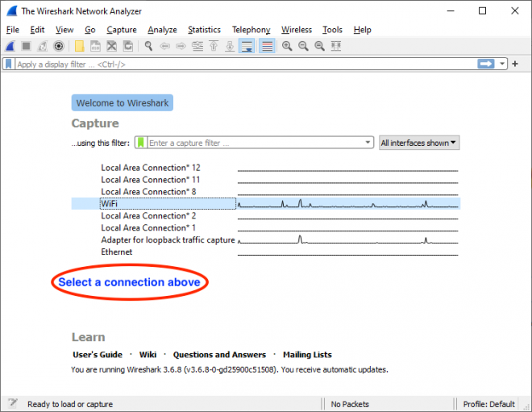
Task: Toggle auto scroll during live capture
Action: pos(247,46)
